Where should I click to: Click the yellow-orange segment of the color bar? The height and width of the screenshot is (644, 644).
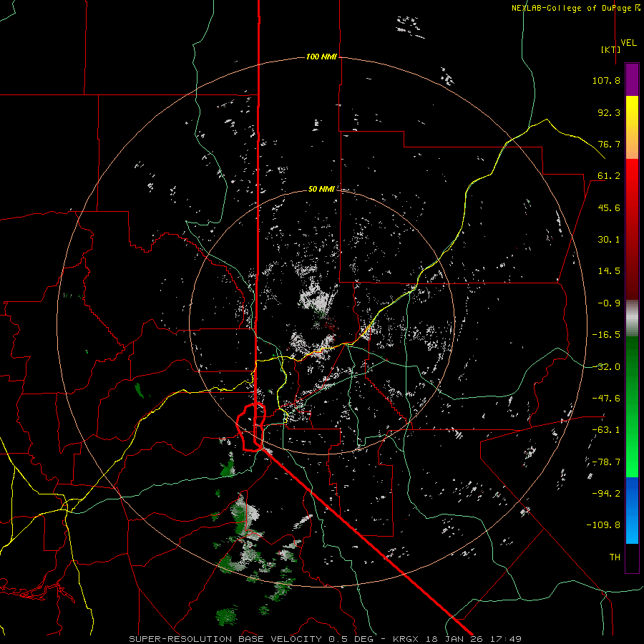coord(632,127)
